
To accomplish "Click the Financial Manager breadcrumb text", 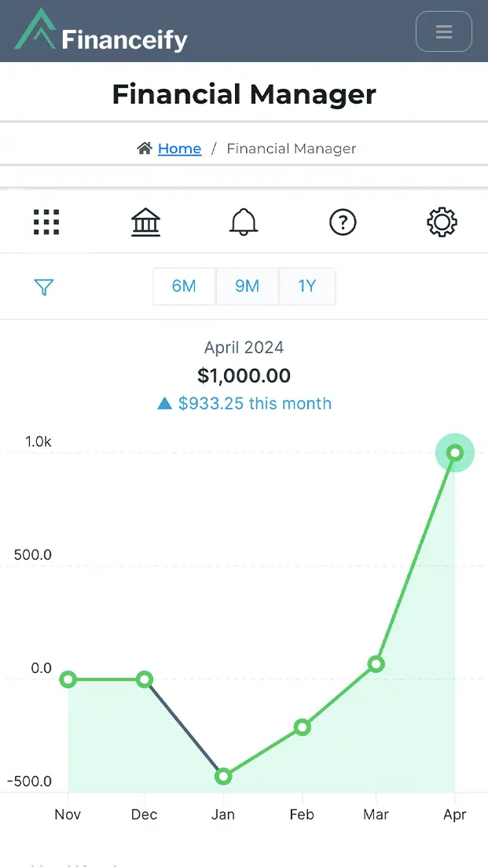I will [x=292, y=149].
